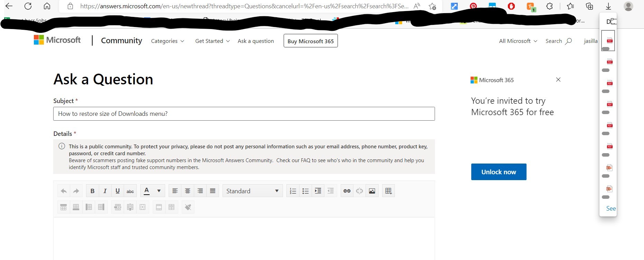Image resolution: width=644 pixels, height=260 pixels.
Task: Justify text alignment
Action: click(213, 191)
